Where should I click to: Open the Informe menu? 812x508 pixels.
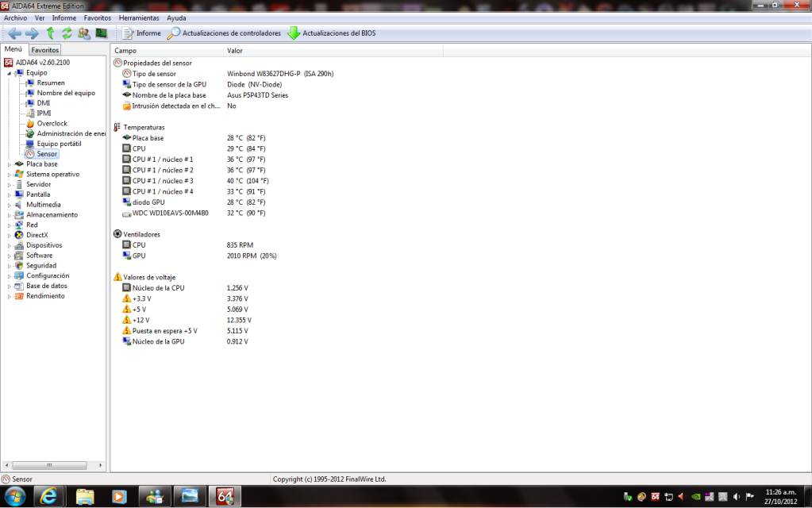tap(63, 18)
